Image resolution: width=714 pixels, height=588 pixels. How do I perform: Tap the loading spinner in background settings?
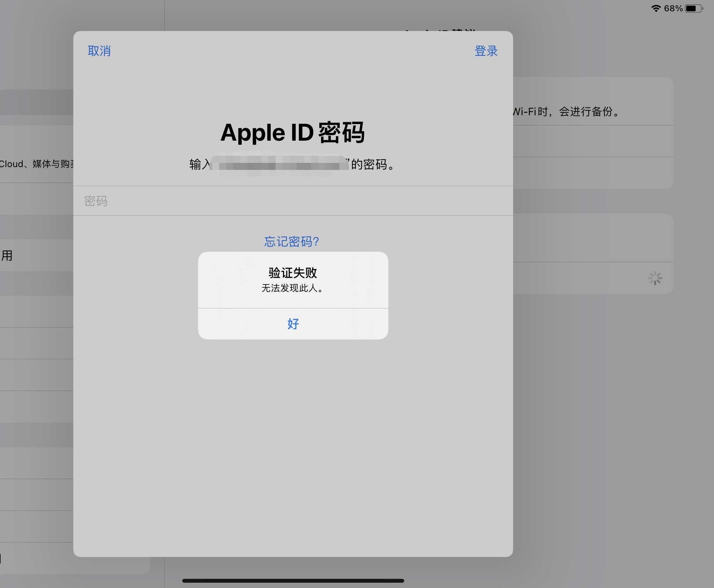(655, 278)
